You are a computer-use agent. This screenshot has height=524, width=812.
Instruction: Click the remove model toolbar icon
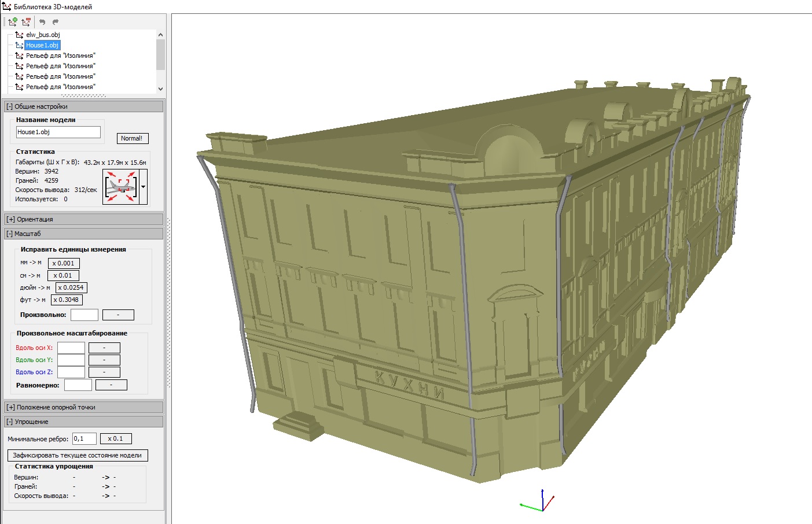point(26,22)
